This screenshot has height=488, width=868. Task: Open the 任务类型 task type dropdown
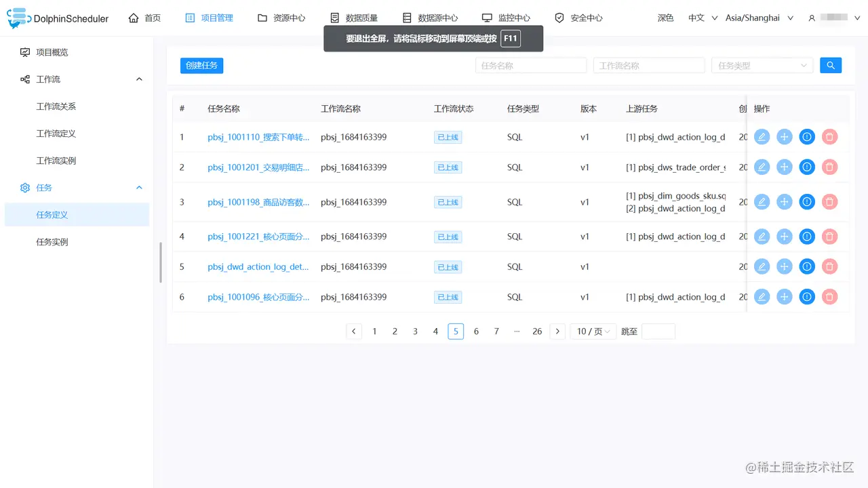pyautogui.click(x=762, y=65)
